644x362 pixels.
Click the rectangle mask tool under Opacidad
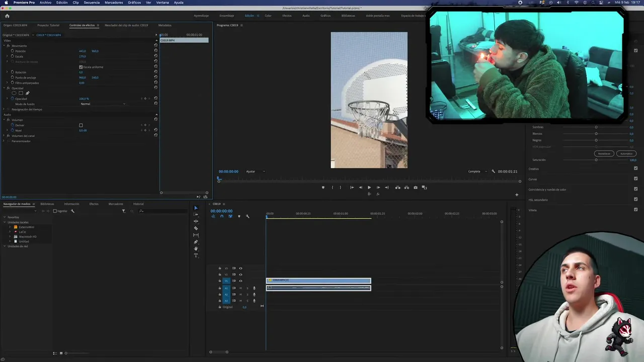(21, 93)
